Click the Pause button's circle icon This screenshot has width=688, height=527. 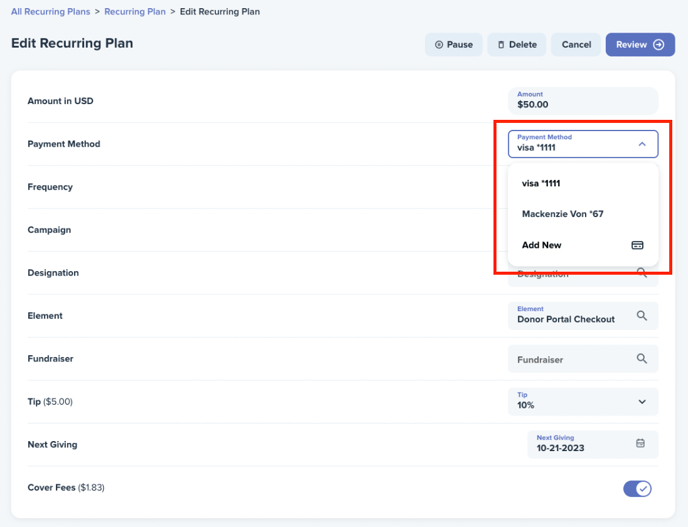coord(439,45)
